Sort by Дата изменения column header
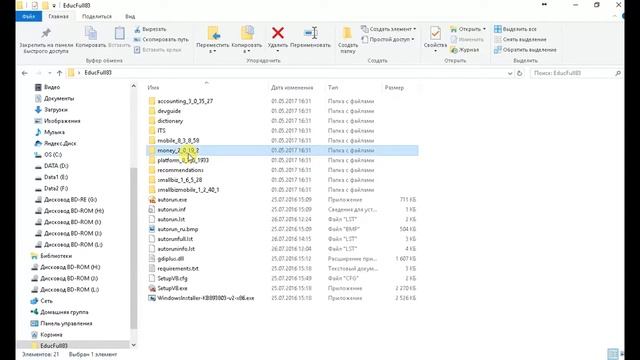This screenshot has width=640, height=360. 292,87
